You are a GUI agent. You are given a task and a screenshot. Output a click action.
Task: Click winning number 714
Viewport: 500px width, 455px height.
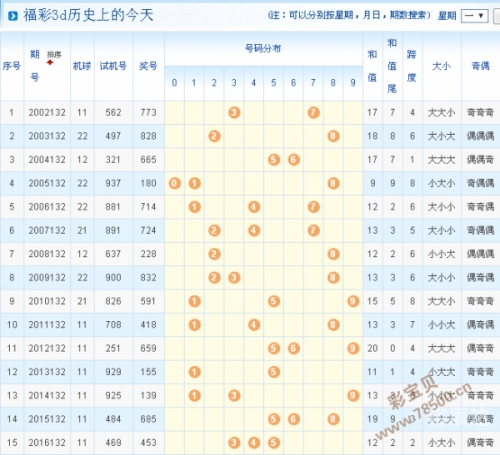[148, 207]
